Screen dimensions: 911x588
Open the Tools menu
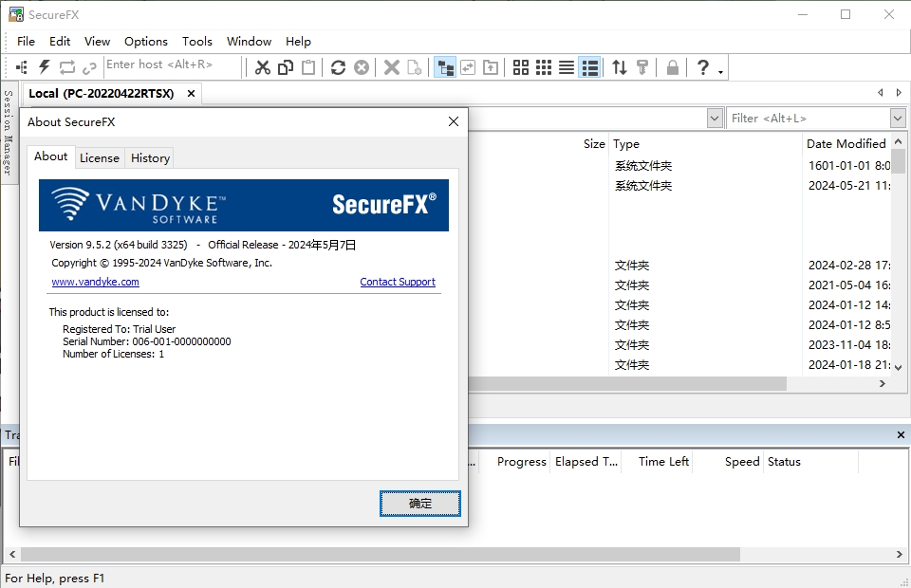pos(197,41)
